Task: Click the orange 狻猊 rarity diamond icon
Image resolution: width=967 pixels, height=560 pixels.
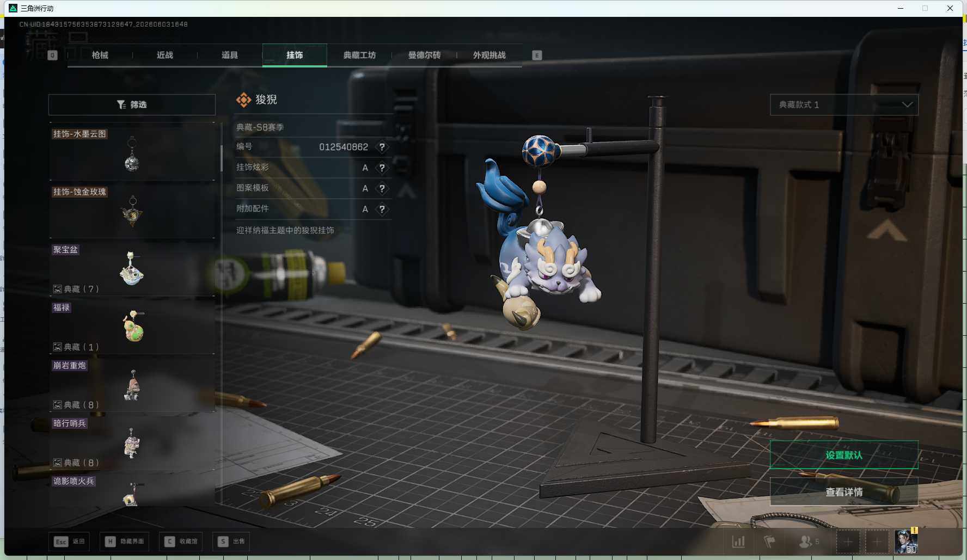Action: [x=243, y=100]
